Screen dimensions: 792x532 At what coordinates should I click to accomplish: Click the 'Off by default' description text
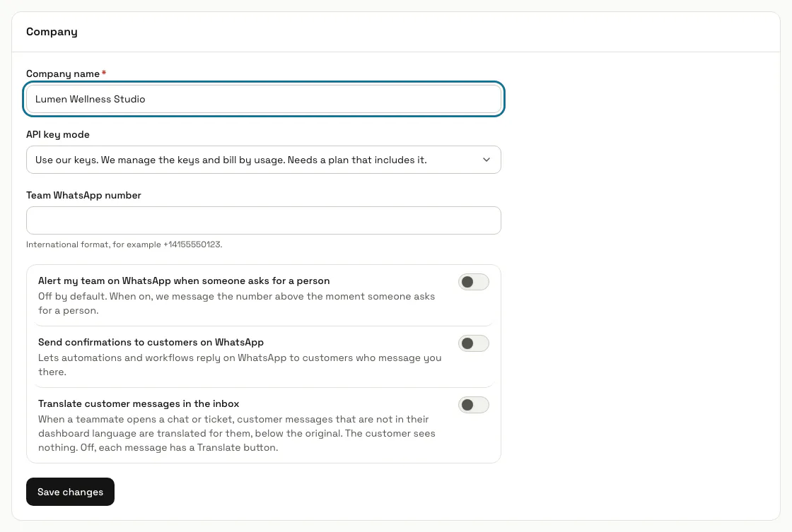pos(236,303)
